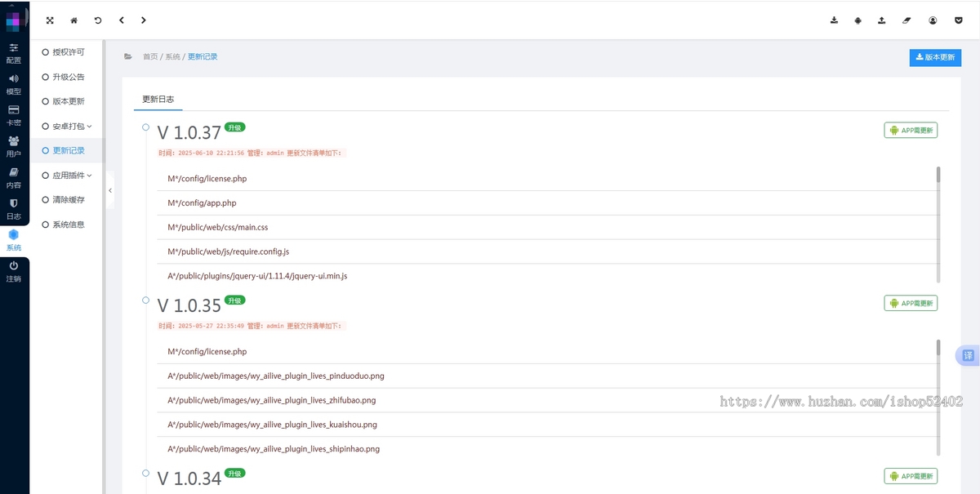Click the 升级 badge next to V 1.0.35
The width and height of the screenshot is (980, 494).
pos(235,300)
